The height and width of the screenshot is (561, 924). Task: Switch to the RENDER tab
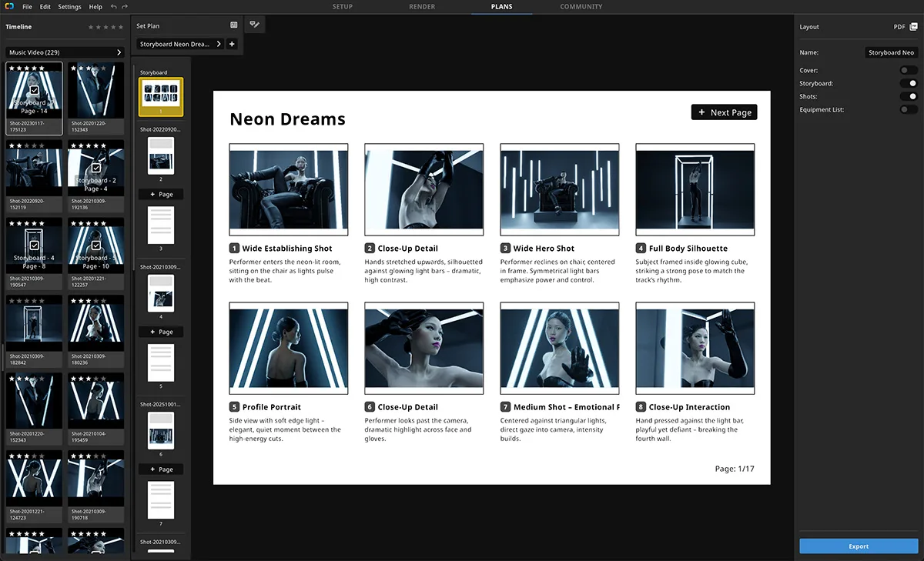tap(422, 7)
